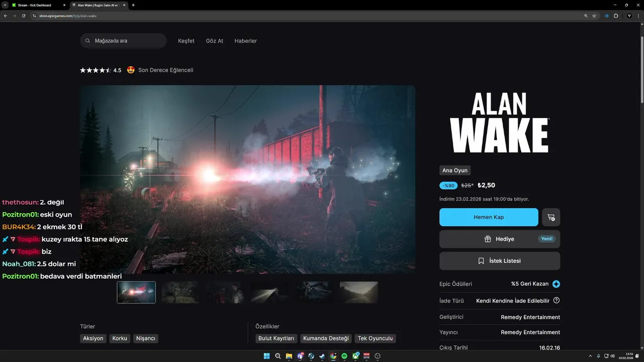Open Keşfet store menu

coord(186,41)
